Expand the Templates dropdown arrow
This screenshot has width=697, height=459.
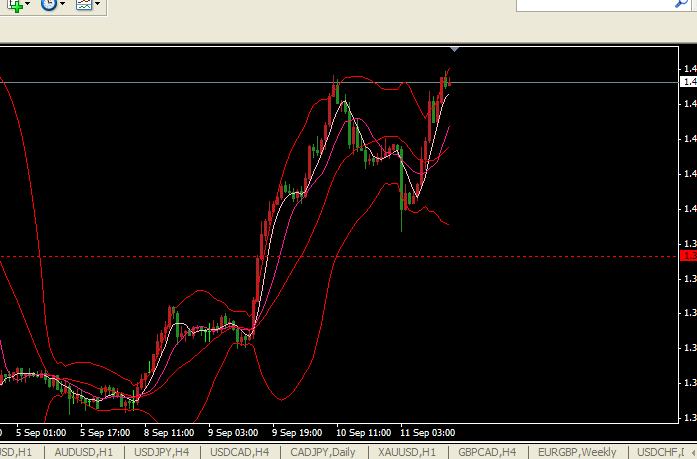click(x=97, y=4)
